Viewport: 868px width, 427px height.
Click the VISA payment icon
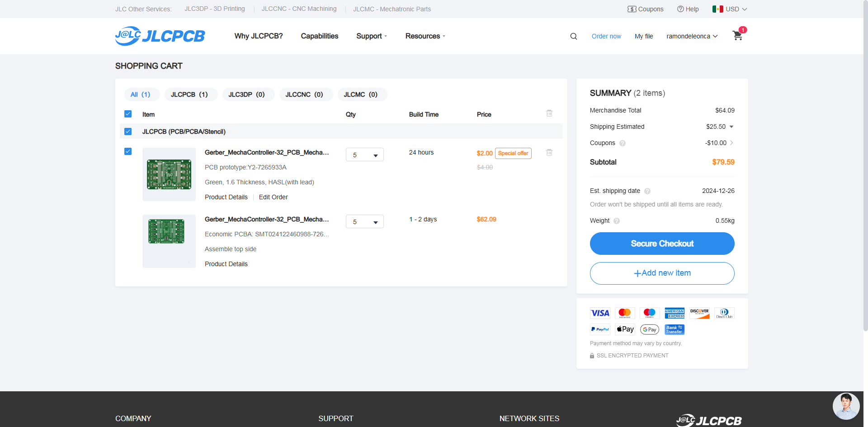600,313
